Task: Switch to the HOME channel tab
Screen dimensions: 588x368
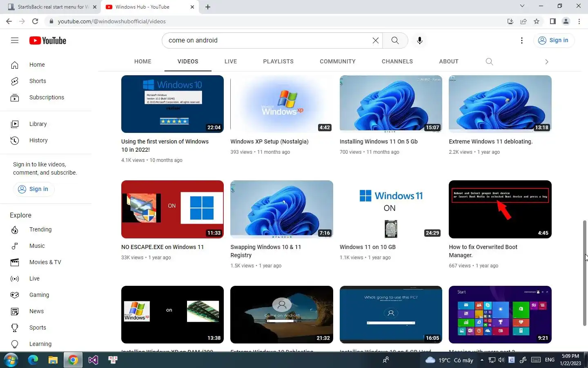Action: (143, 61)
